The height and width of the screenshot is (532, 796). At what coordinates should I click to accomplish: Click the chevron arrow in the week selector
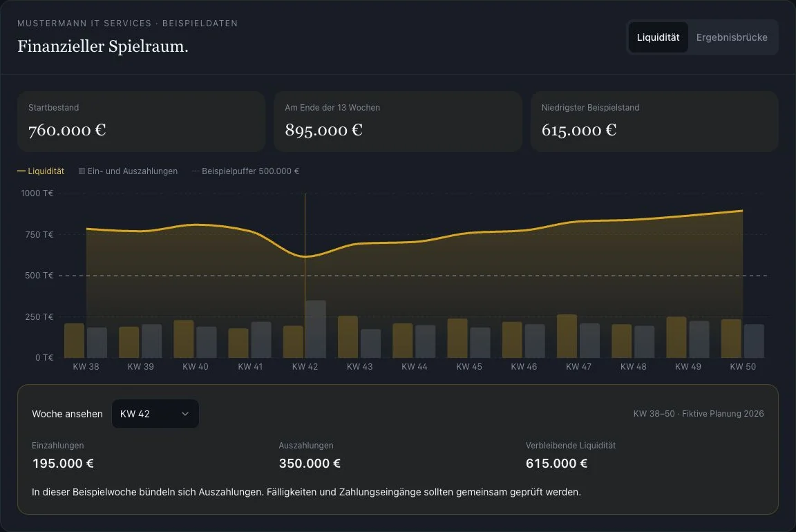coord(185,414)
